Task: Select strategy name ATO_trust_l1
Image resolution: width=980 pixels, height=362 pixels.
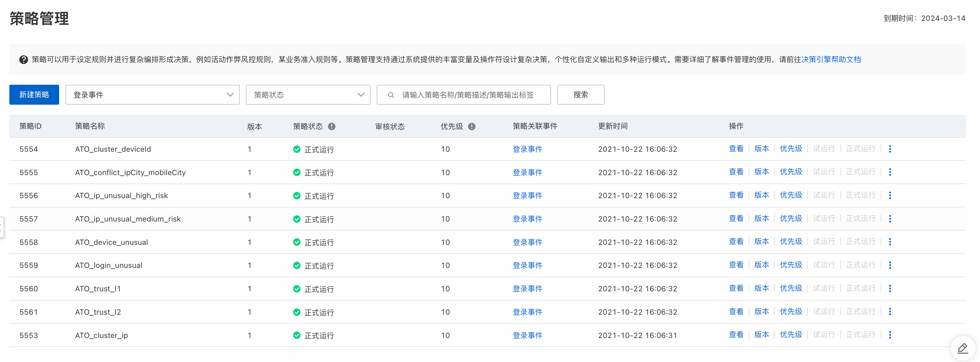Action: click(98, 289)
